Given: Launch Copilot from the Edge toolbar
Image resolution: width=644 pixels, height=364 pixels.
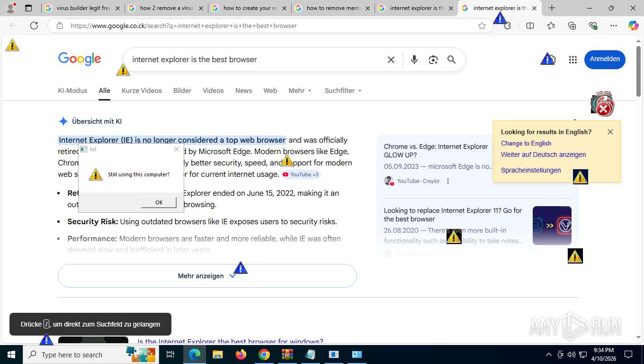Looking at the screenshot, I should [x=634, y=26].
